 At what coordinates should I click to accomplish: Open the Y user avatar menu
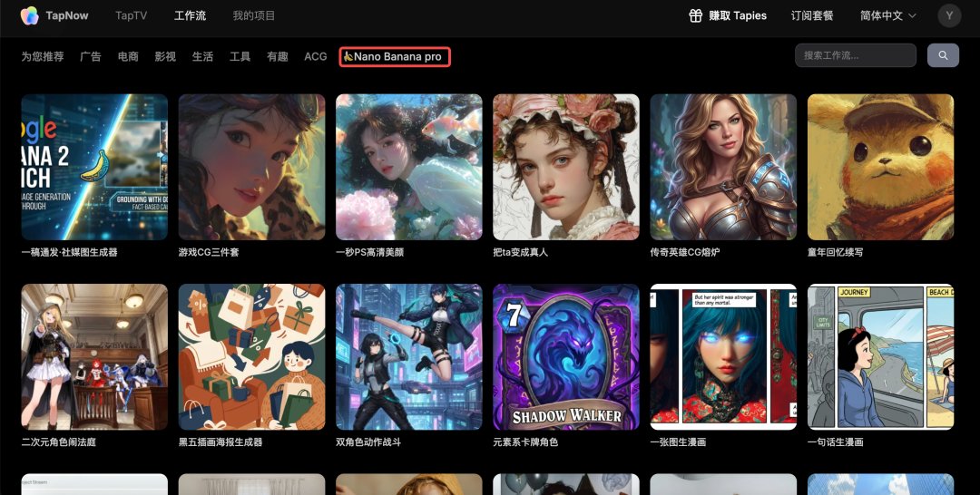(x=949, y=15)
